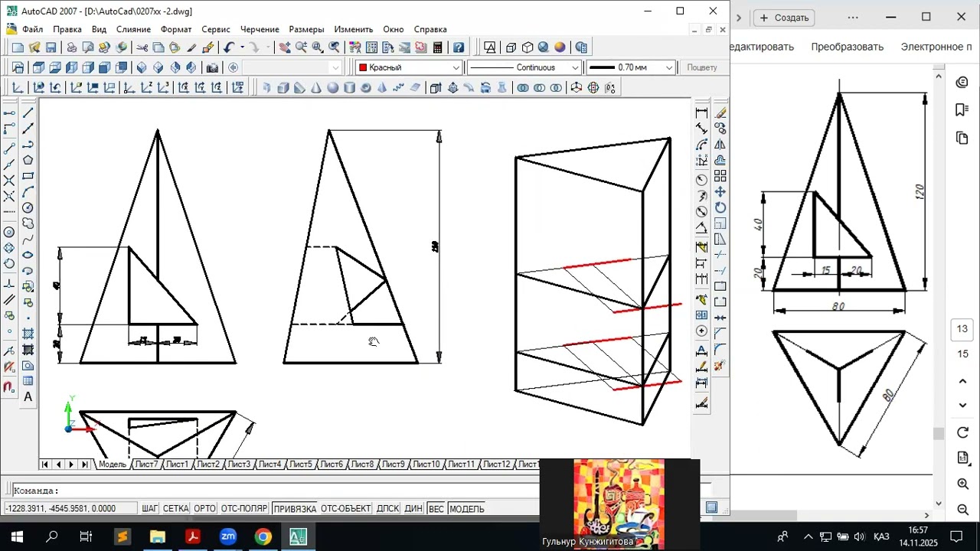Toggle ДПСК dynamic UCS
Screen dimensions: 980x551
click(388, 509)
